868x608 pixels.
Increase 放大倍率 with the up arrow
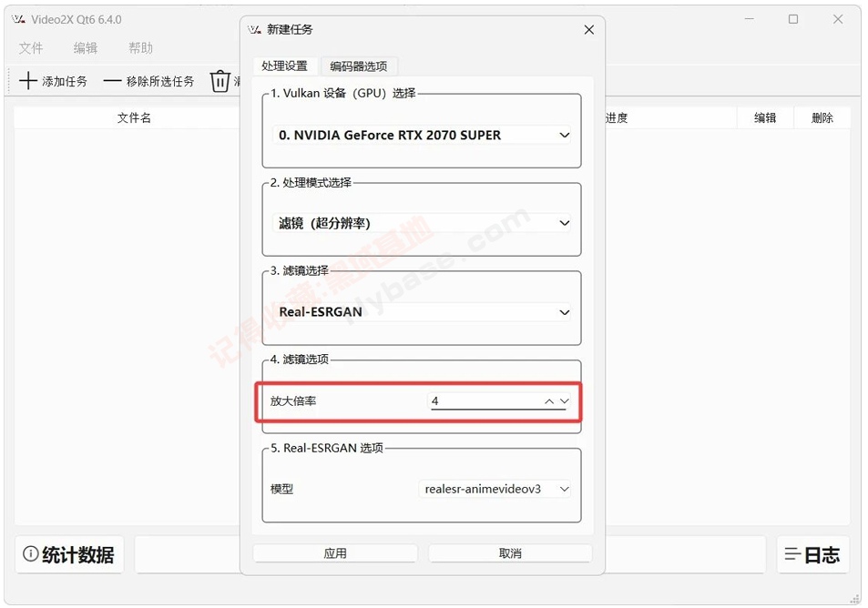tap(549, 401)
